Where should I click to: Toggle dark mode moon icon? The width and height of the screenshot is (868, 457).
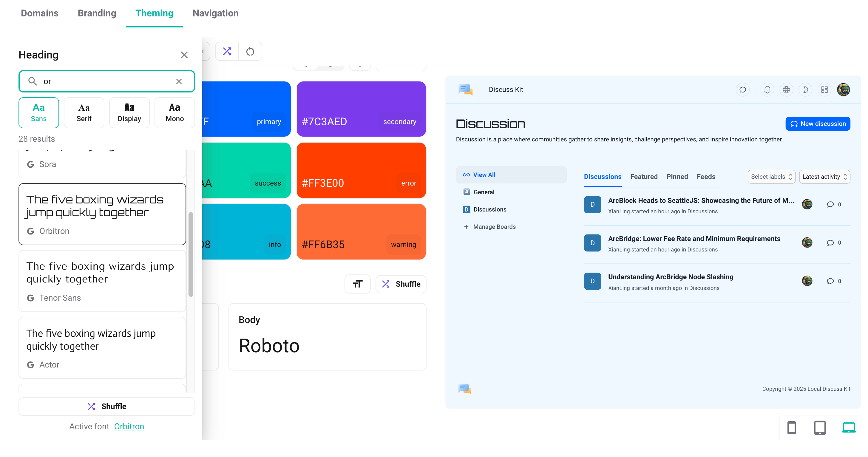[805, 90]
